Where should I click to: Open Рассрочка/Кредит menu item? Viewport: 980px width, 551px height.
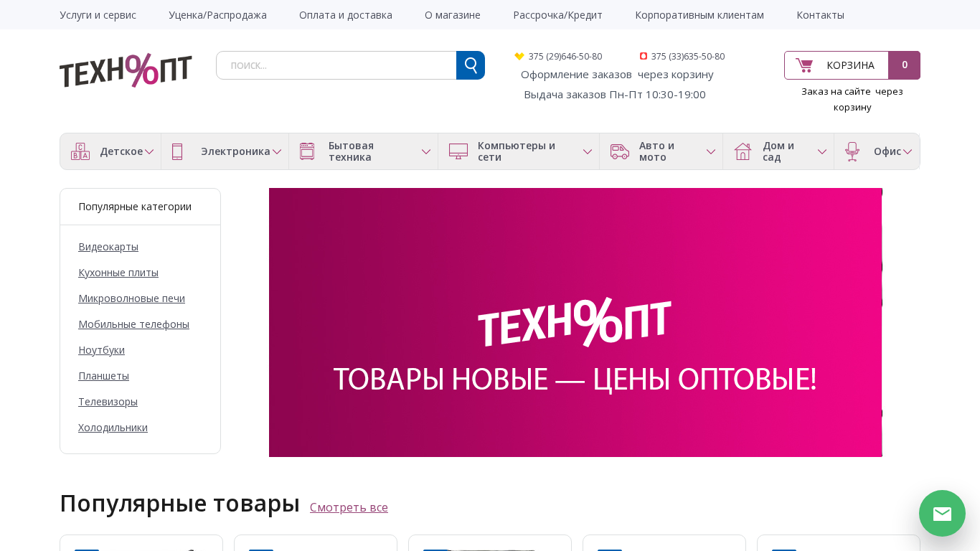pyautogui.click(x=557, y=14)
